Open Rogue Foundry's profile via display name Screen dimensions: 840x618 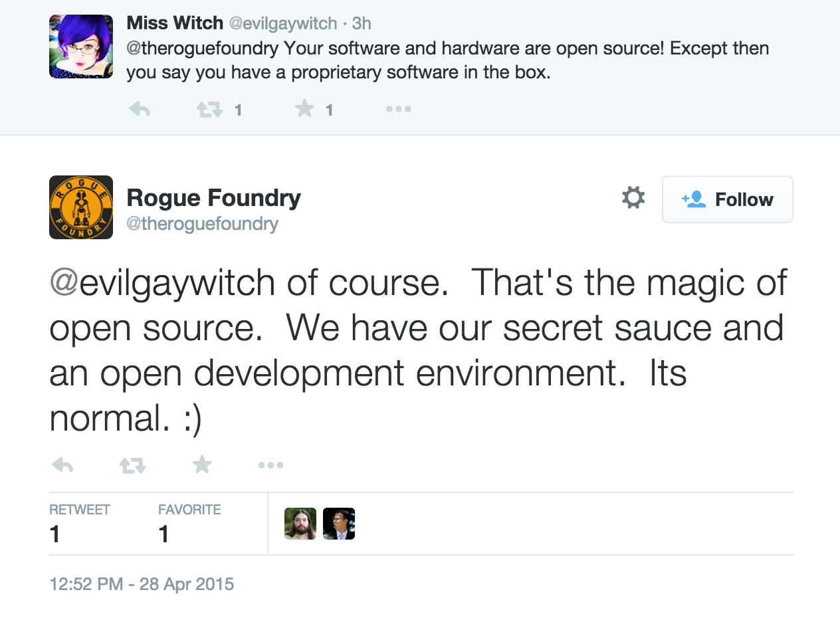point(213,197)
